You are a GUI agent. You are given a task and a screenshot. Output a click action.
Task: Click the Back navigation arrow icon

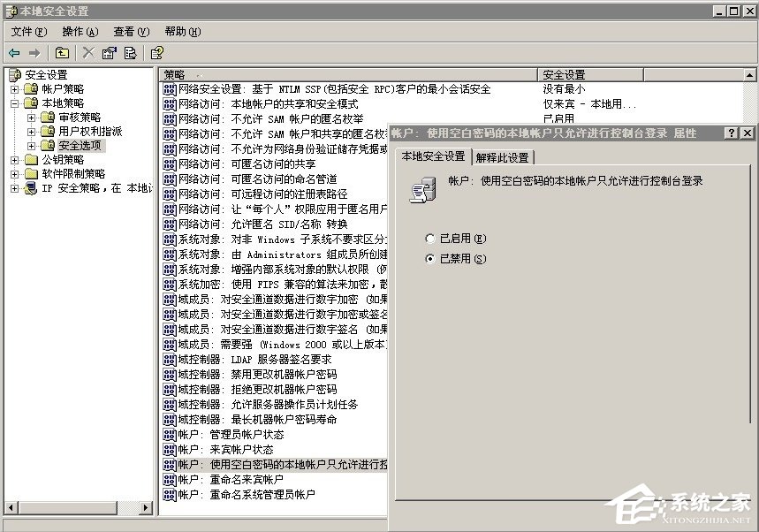(14, 53)
